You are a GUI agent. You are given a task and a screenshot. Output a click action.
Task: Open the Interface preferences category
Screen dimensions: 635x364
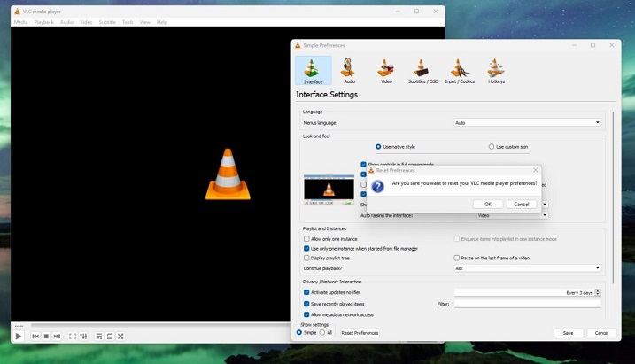pos(313,71)
